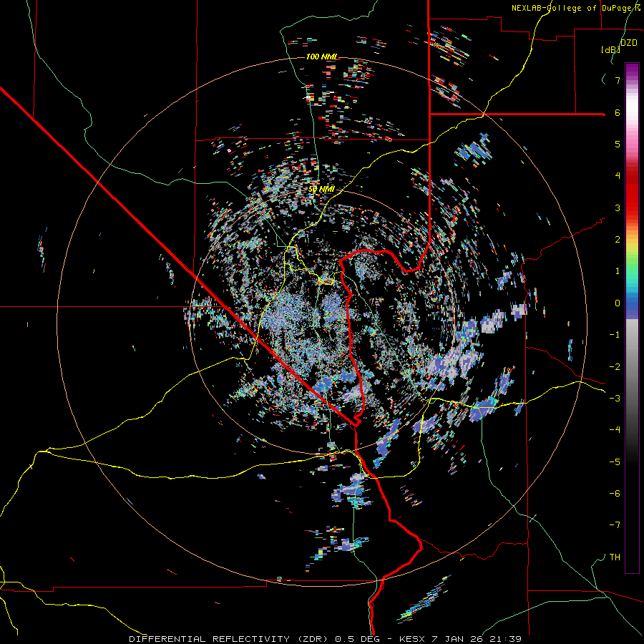Click the '100 NMI' range ring label

point(321,57)
